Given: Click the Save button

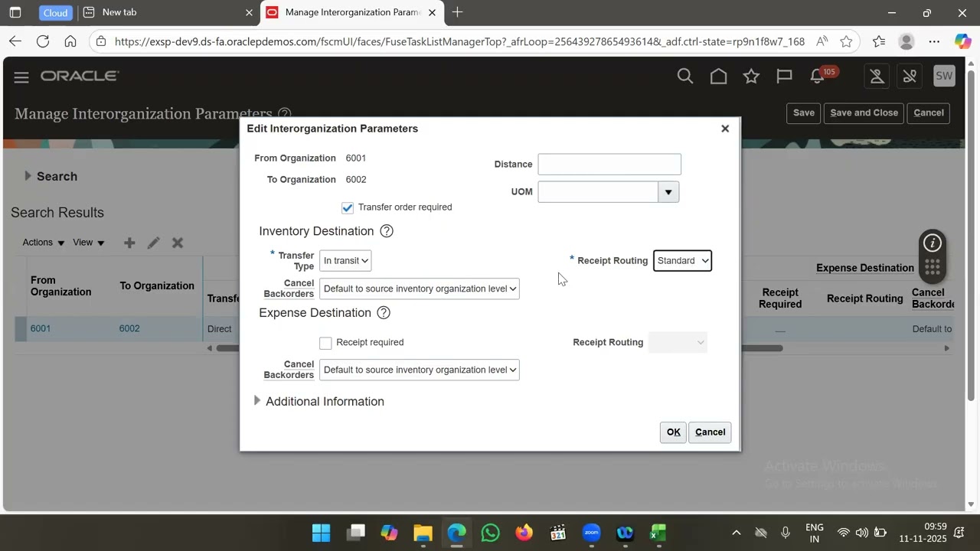Looking at the screenshot, I should click(x=804, y=112).
